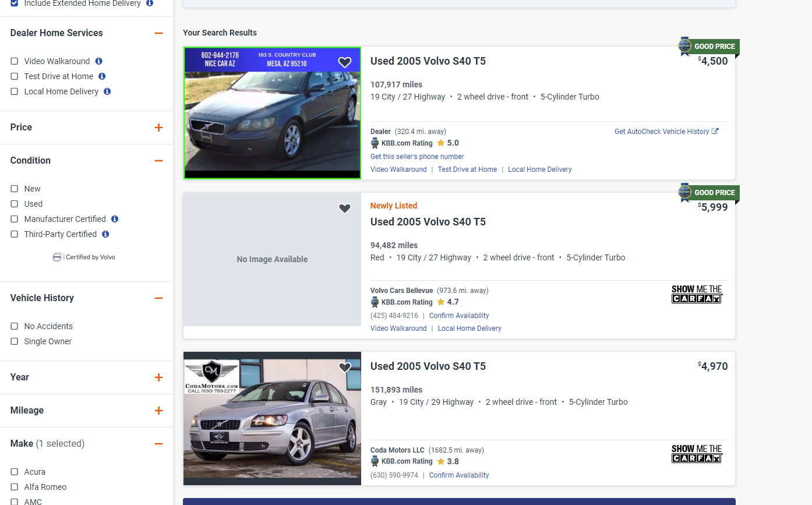Open Coda Motors Used 2005 Volvo S40 T5 title
Image resolution: width=812 pixels, height=505 pixels.
point(428,366)
